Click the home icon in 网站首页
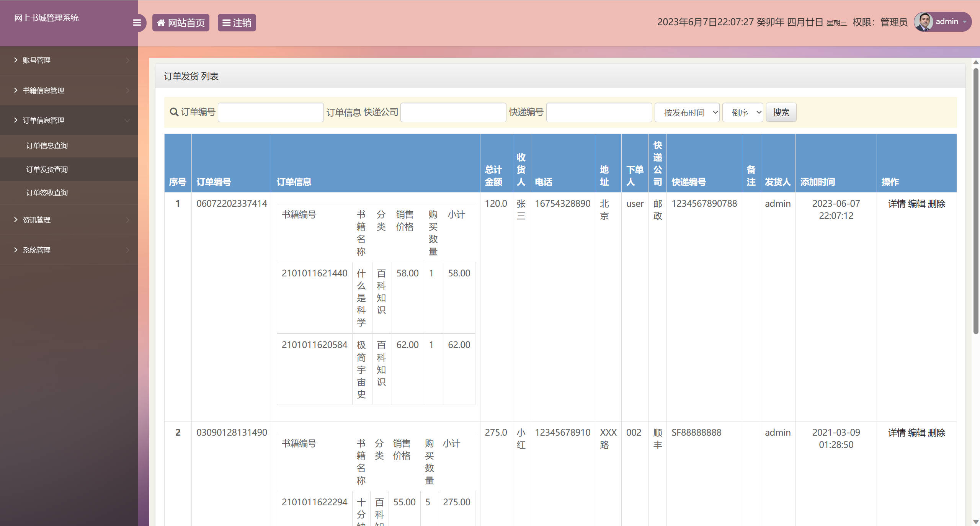The image size is (980, 526). pos(161,23)
